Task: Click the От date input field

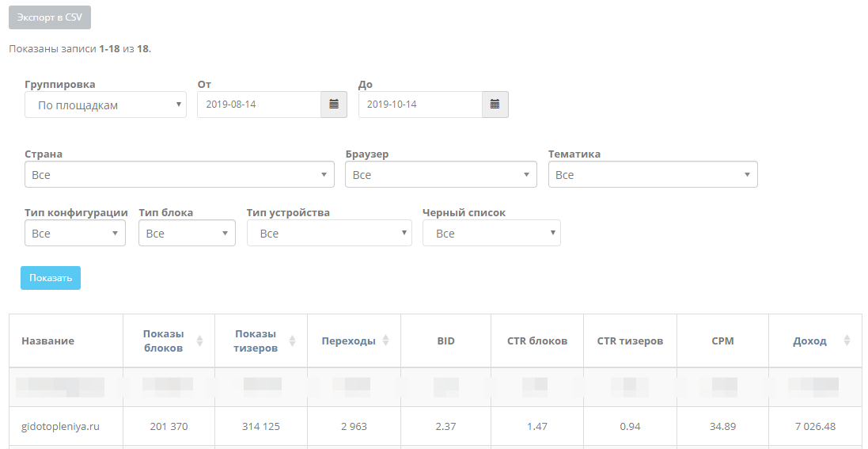Action: [x=259, y=105]
